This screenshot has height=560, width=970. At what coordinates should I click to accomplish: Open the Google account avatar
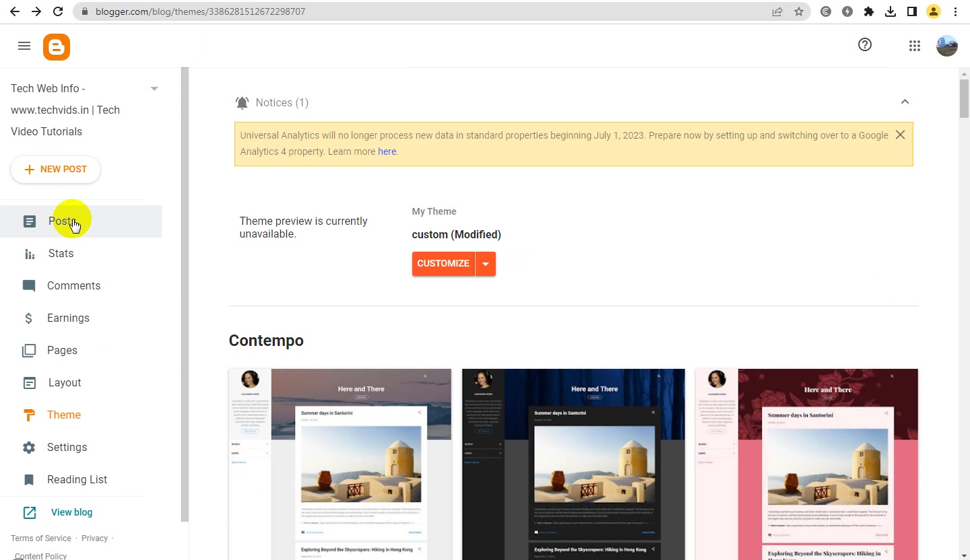pos(946,46)
